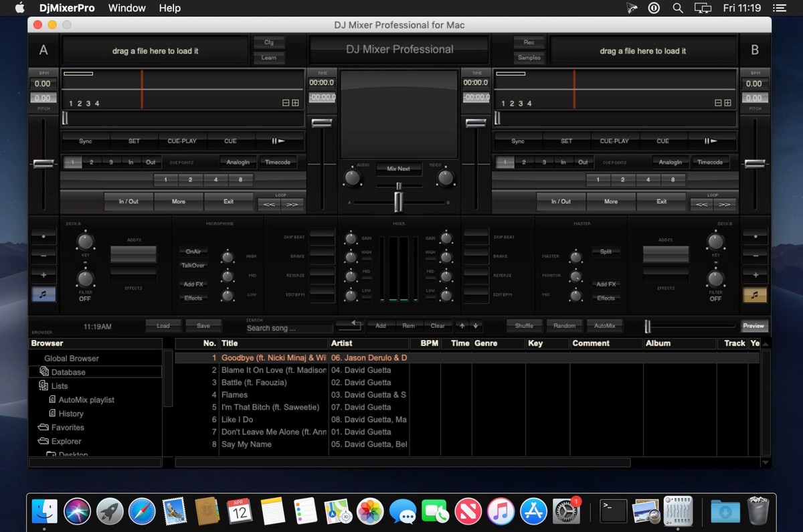Move track down with down arrow

point(475,326)
